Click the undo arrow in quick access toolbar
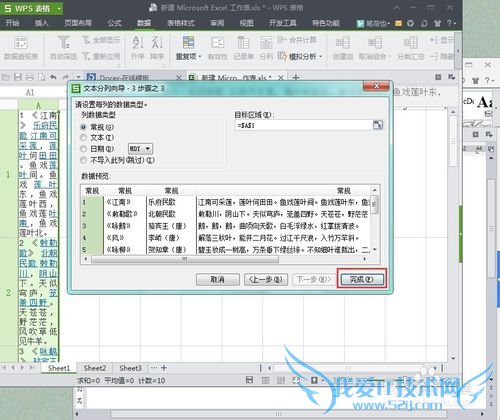 point(53,77)
